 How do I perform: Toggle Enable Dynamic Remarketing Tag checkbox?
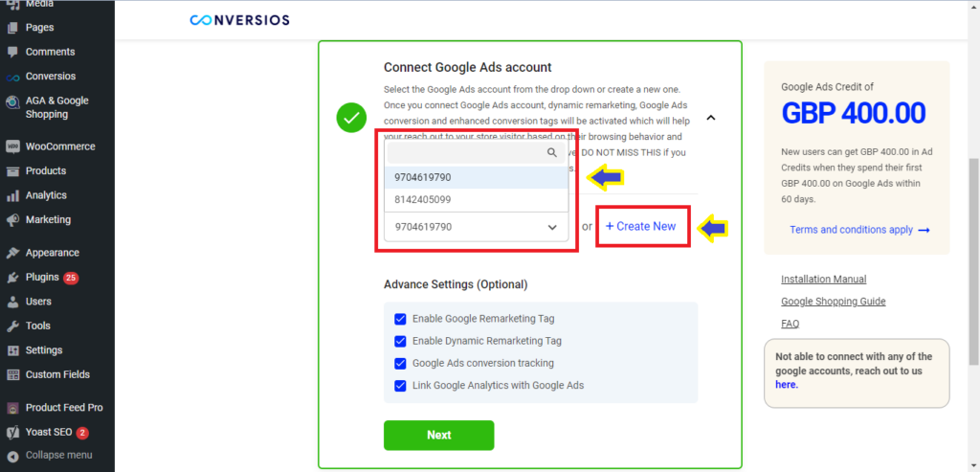pos(400,342)
